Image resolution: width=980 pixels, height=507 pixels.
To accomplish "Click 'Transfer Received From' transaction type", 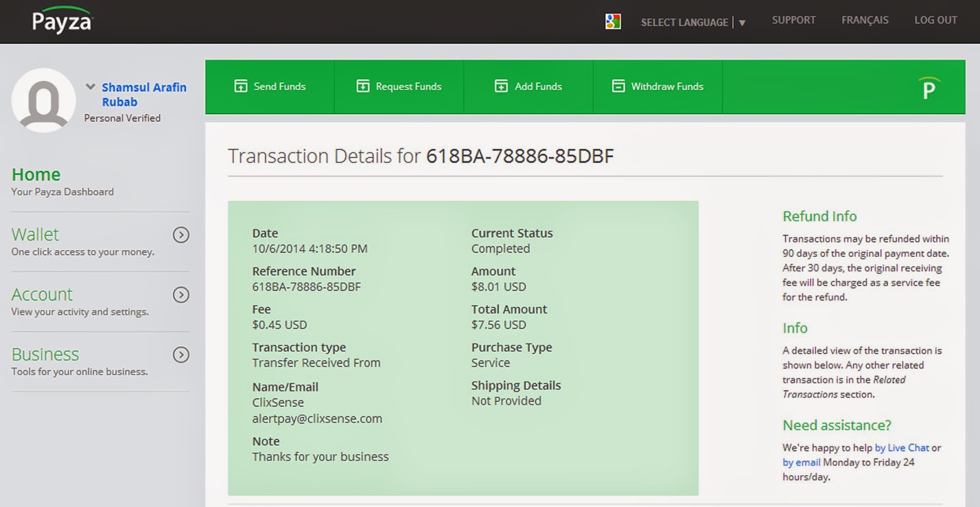I will [x=316, y=363].
